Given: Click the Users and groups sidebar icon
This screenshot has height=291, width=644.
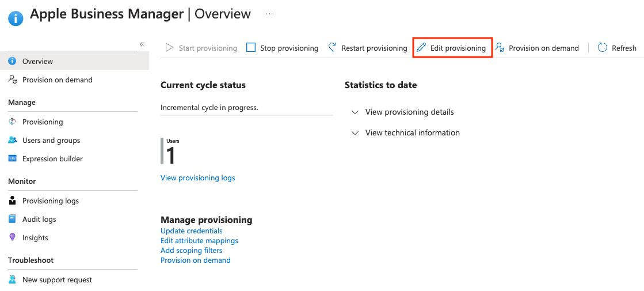Looking at the screenshot, I should [12, 140].
